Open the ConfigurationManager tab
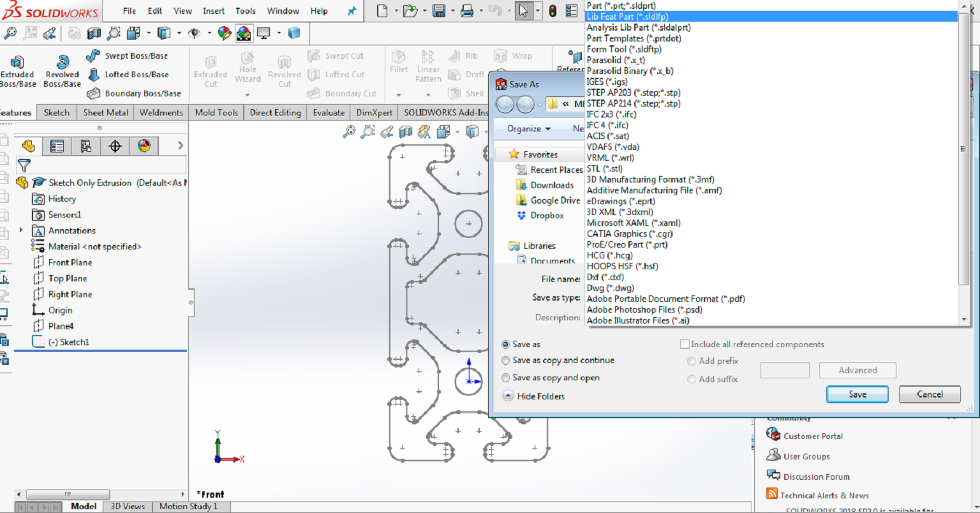Screen dimensions: 980x513 pos(86,146)
